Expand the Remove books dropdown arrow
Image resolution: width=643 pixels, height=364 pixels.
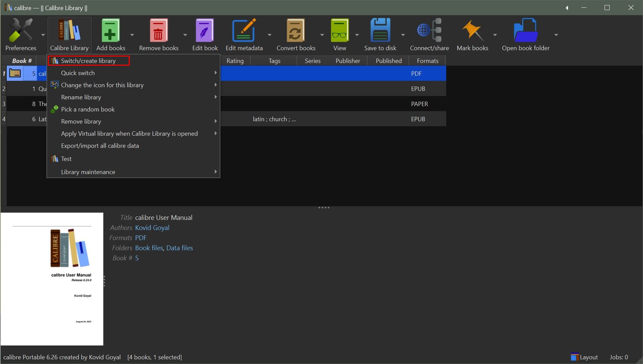click(x=185, y=35)
